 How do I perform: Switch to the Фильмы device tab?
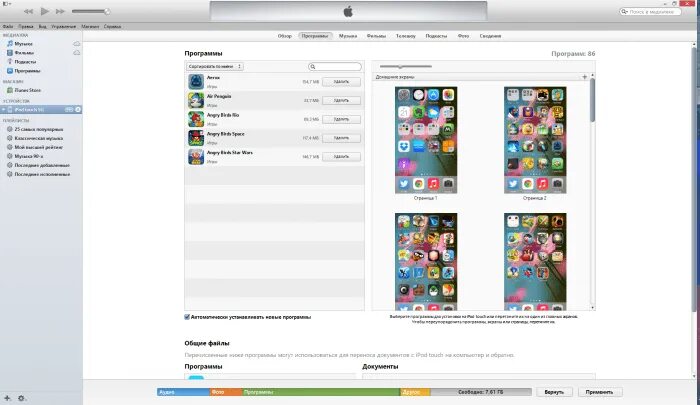click(376, 36)
